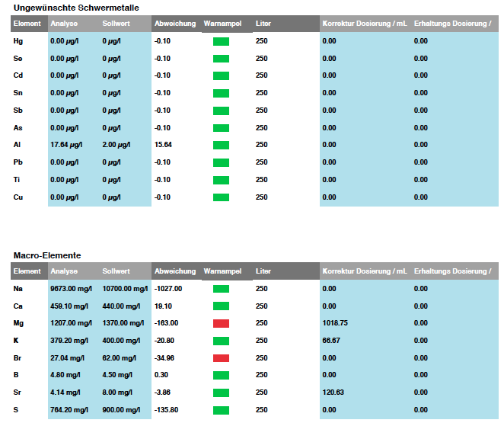Click the green Warnampel indicator for Na
This screenshot has width=504, height=439.
(221, 289)
